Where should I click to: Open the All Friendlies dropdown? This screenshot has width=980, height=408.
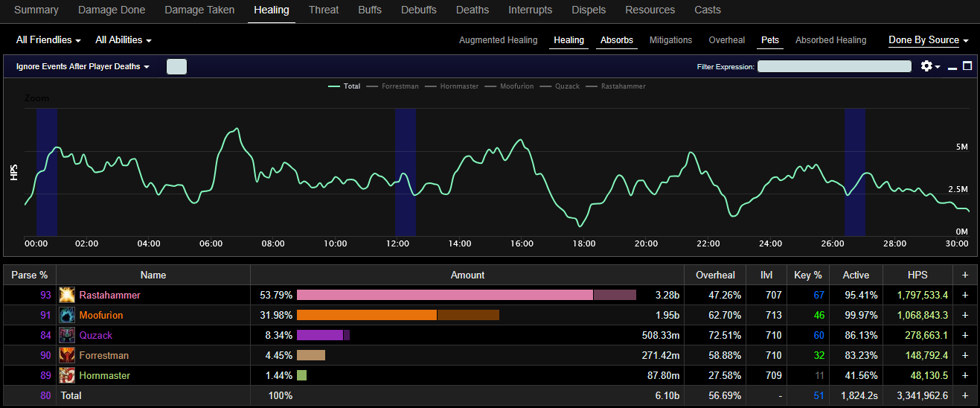48,40
